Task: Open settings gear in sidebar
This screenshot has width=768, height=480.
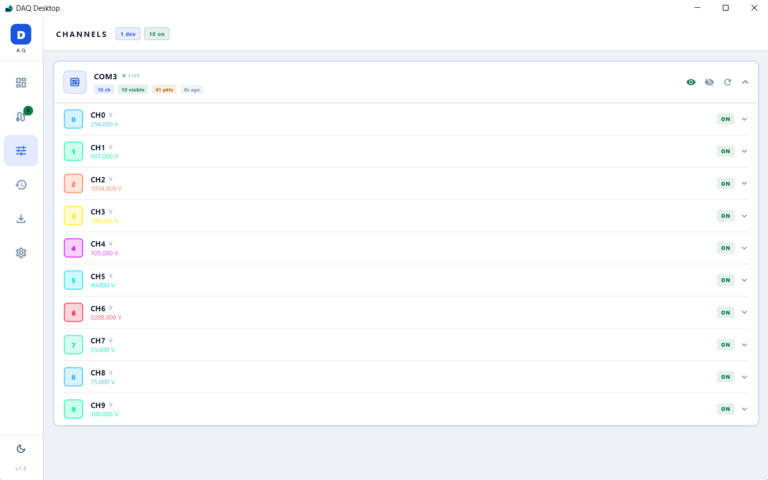Action: [x=21, y=253]
